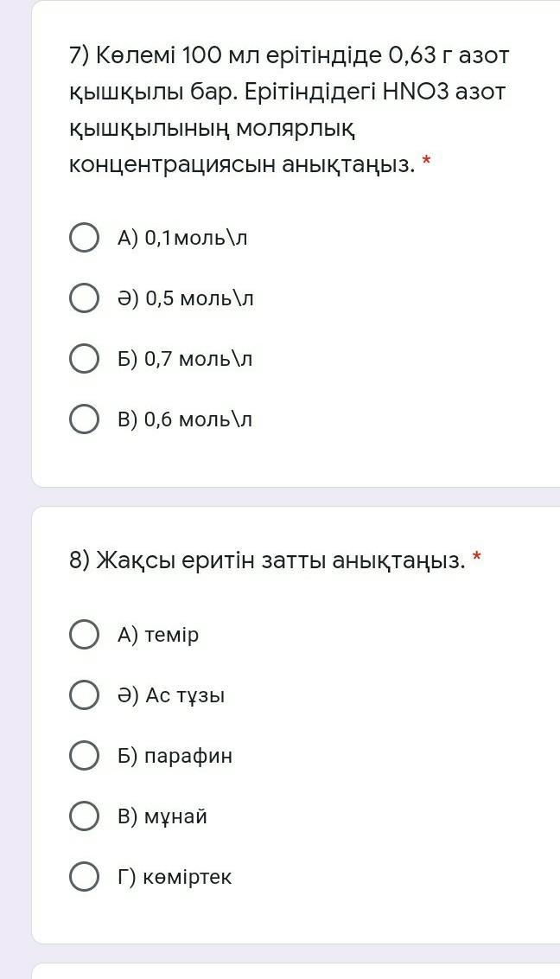
Task: Click the text label "темір"
Action: click(171, 635)
